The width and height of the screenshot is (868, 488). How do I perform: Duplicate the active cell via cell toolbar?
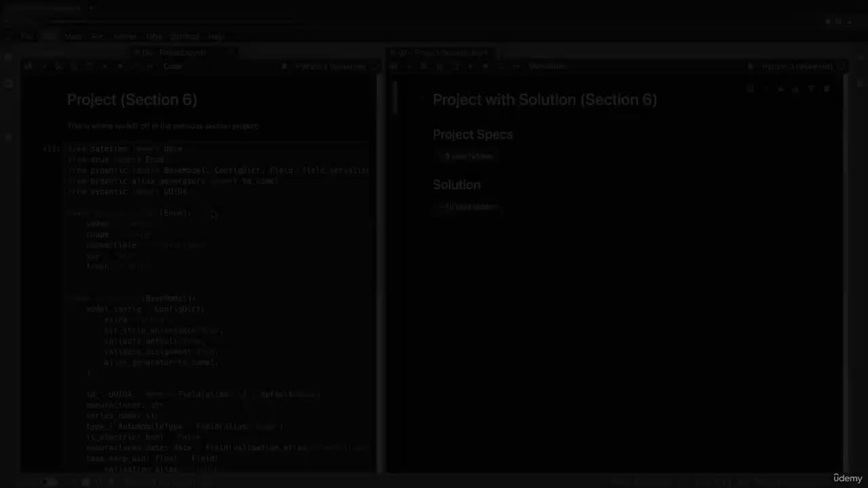click(750, 89)
